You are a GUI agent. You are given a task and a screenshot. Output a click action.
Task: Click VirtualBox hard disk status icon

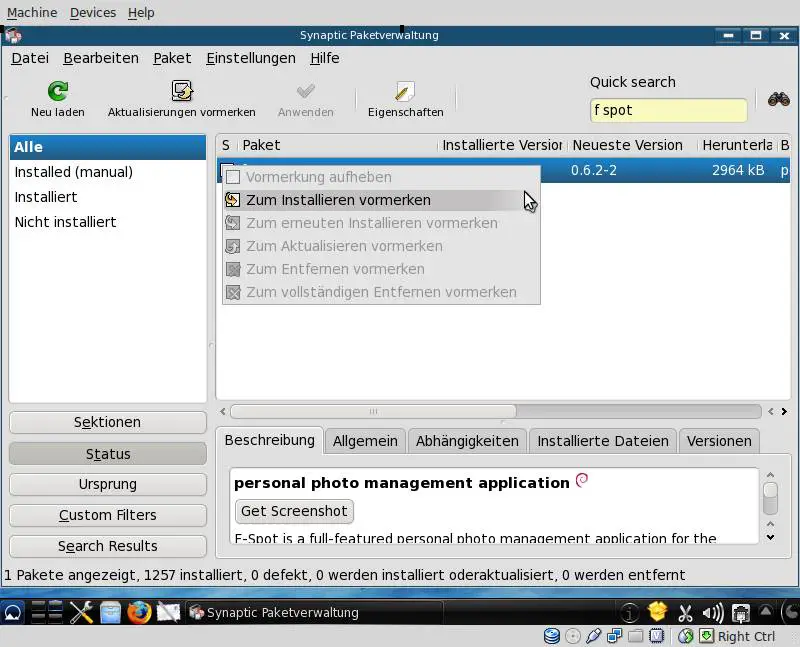click(x=552, y=636)
